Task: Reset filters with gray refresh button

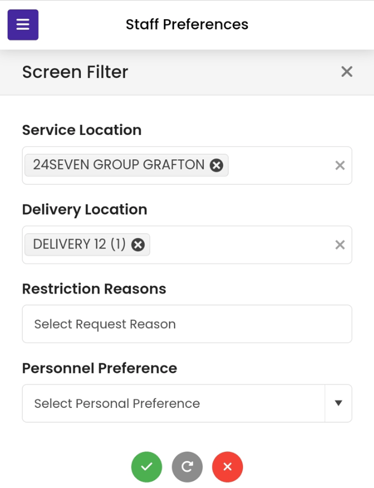Action: (187, 467)
